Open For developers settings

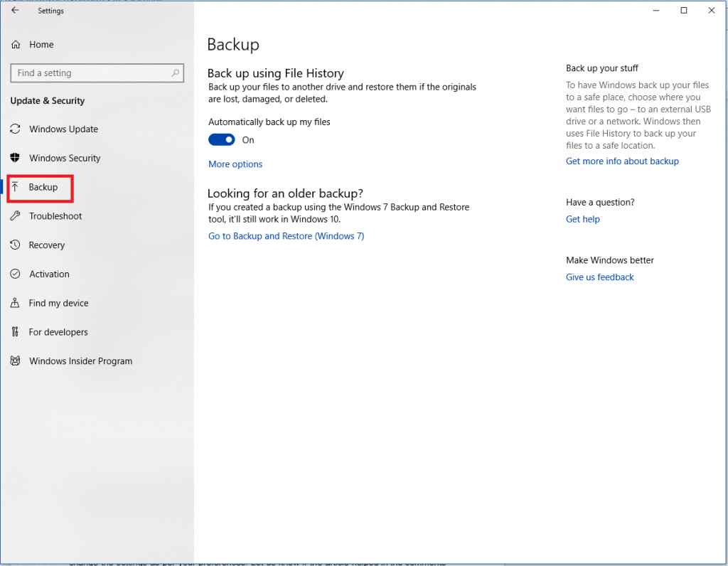coord(58,332)
